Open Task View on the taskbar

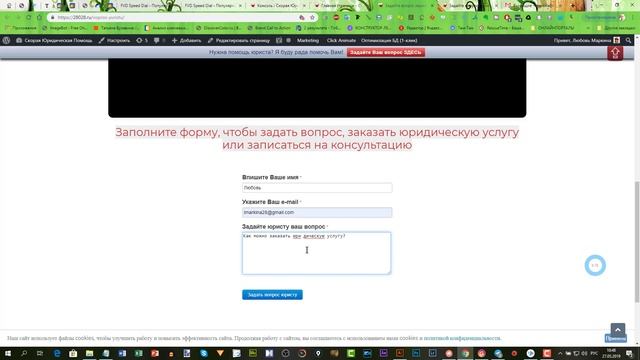click(40, 353)
